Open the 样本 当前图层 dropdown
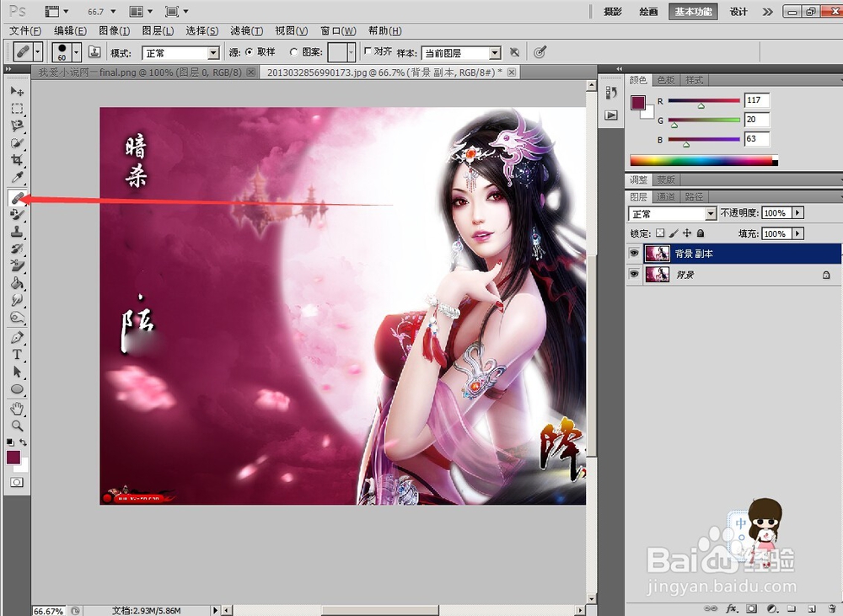Image resolution: width=843 pixels, height=616 pixels. (x=461, y=53)
